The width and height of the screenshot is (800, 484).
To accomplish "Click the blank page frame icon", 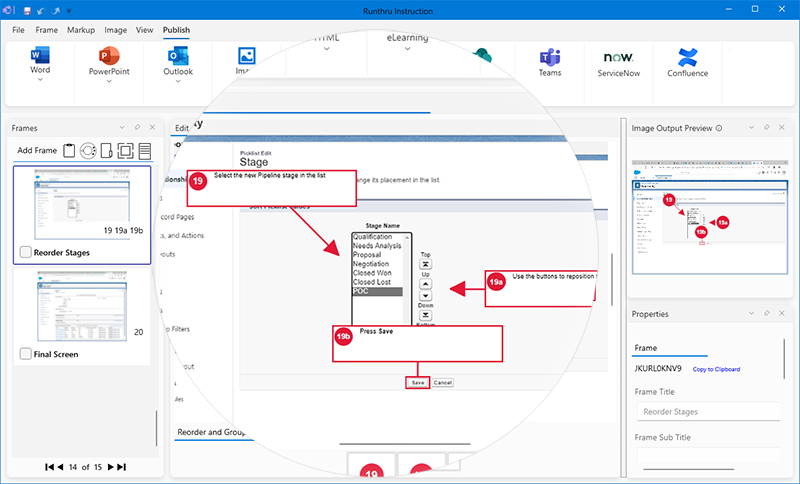I will coord(106,150).
